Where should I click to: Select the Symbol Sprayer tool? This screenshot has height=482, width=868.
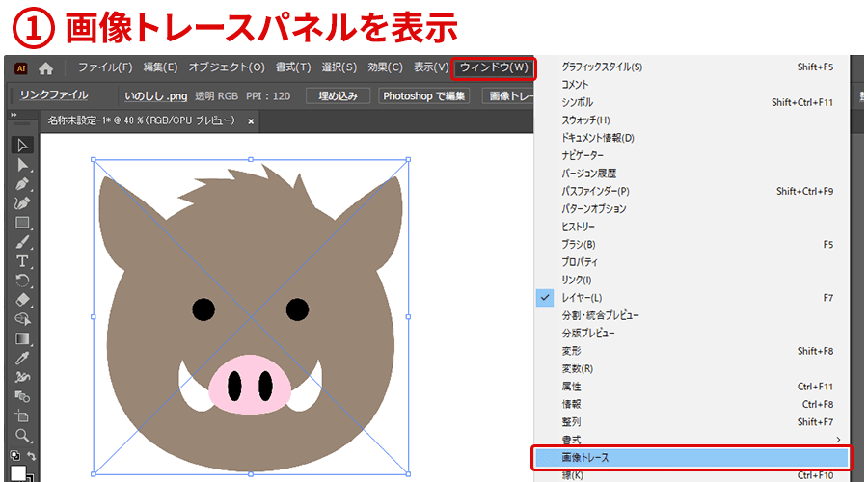[22, 377]
